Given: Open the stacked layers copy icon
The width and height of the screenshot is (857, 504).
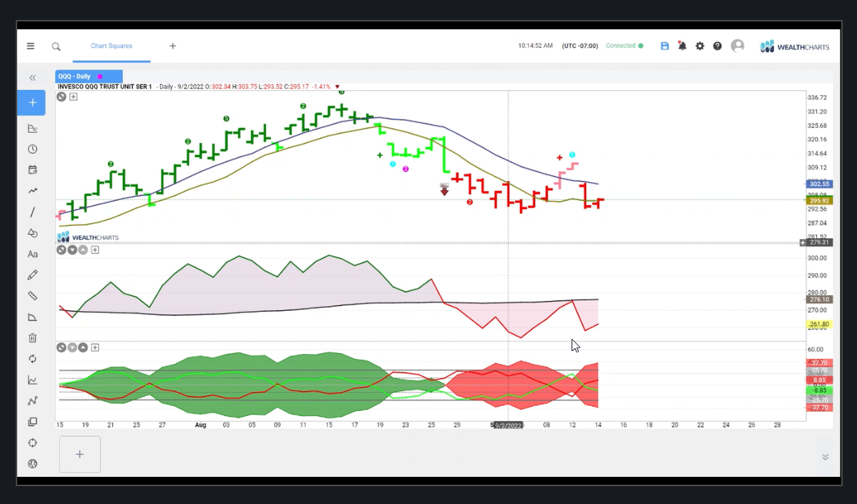Looking at the screenshot, I should pos(33,422).
